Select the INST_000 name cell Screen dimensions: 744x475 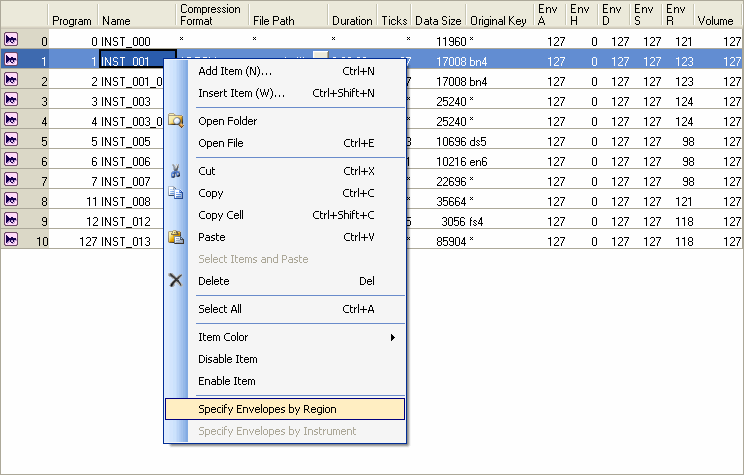coord(125,41)
